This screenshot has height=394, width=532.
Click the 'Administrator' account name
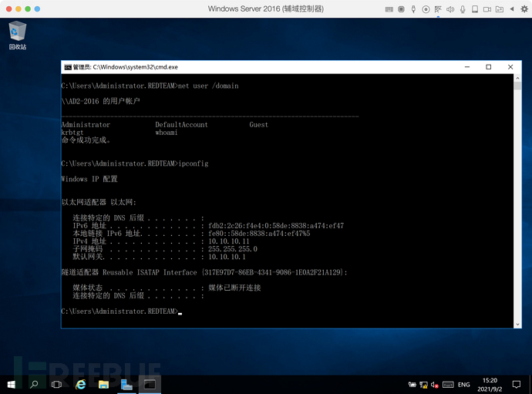(x=86, y=125)
